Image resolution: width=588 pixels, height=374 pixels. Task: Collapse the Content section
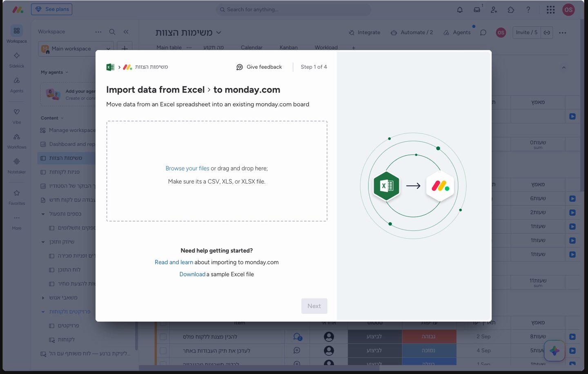[x=52, y=118]
